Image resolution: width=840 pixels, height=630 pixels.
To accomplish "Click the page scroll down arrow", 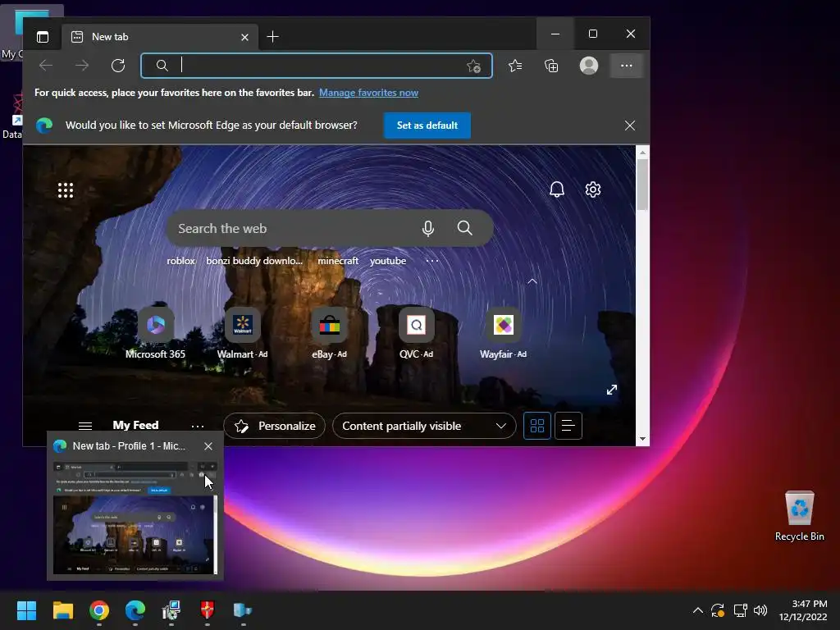I will 642,439.
